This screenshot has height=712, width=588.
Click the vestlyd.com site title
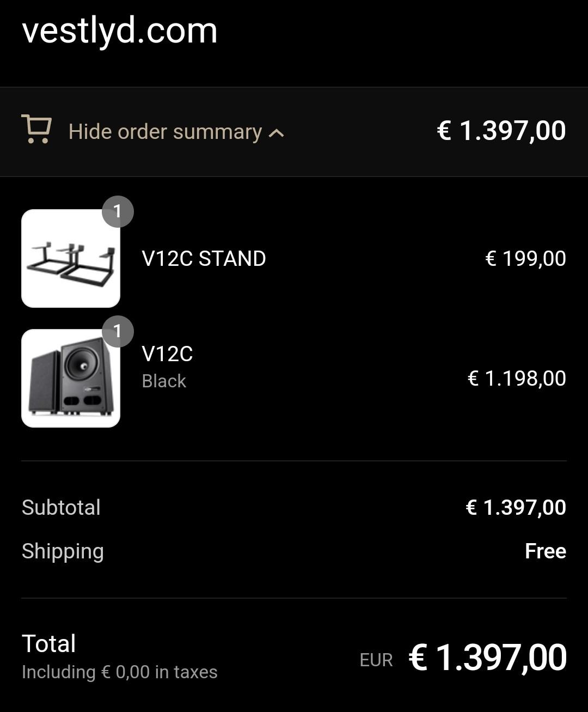(120, 31)
